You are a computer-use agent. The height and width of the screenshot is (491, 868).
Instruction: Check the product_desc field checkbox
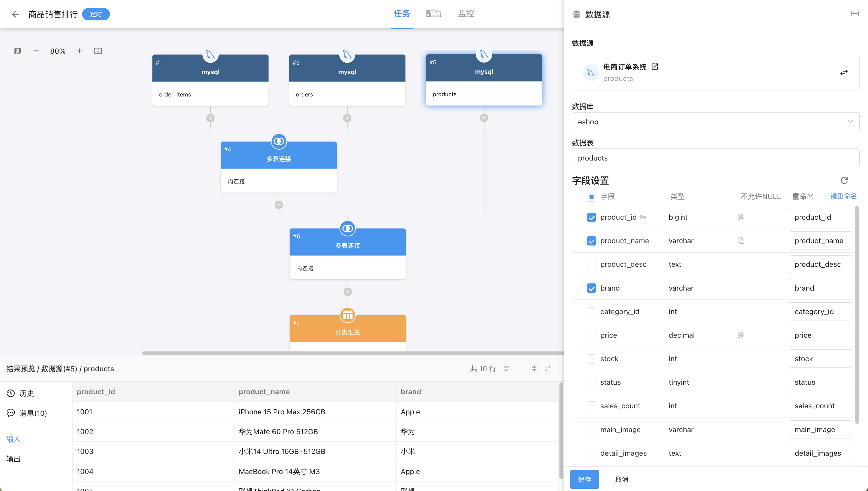pyautogui.click(x=591, y=264)
